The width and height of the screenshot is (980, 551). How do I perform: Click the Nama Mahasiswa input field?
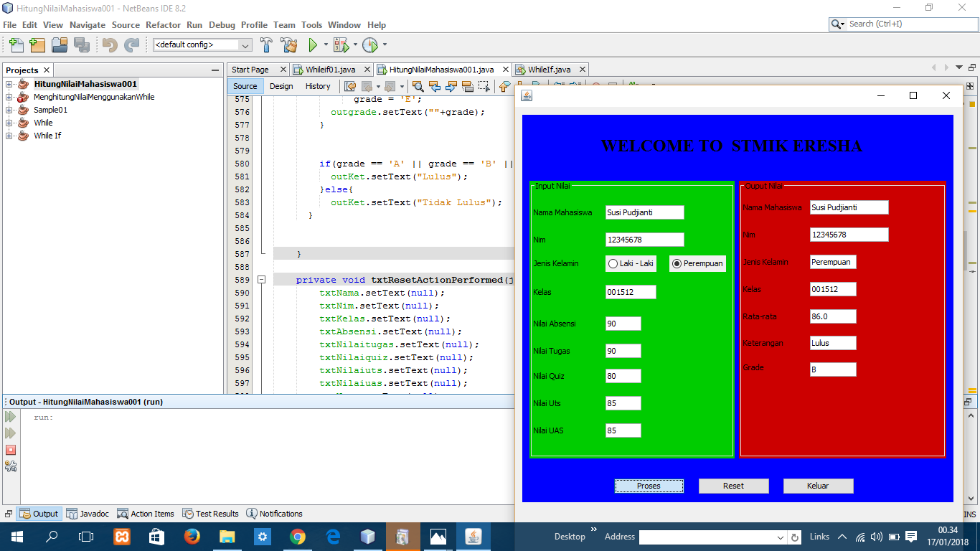tap(644, 212)
